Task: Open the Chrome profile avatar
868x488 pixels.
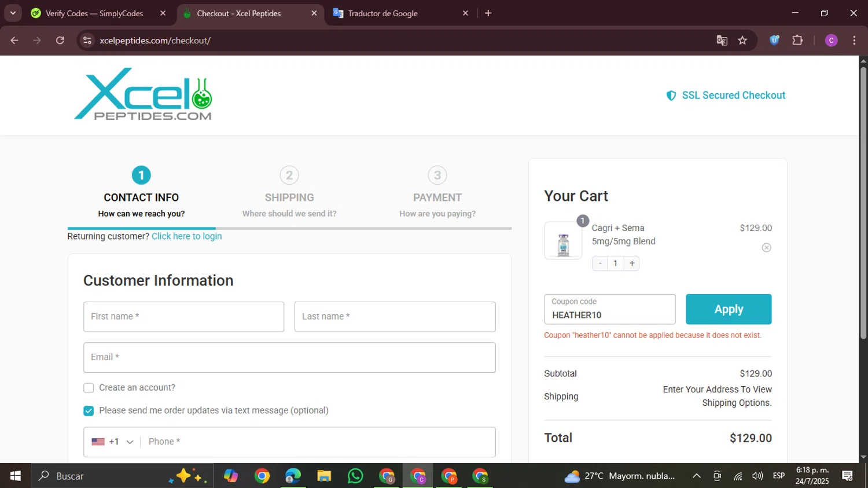Action: click(831, 41)
